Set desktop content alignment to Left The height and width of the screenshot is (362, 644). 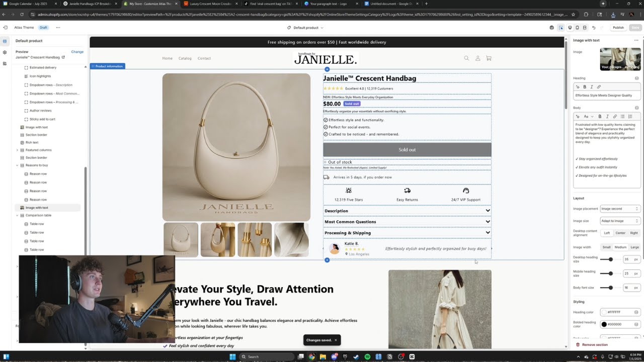coord(607,233)
